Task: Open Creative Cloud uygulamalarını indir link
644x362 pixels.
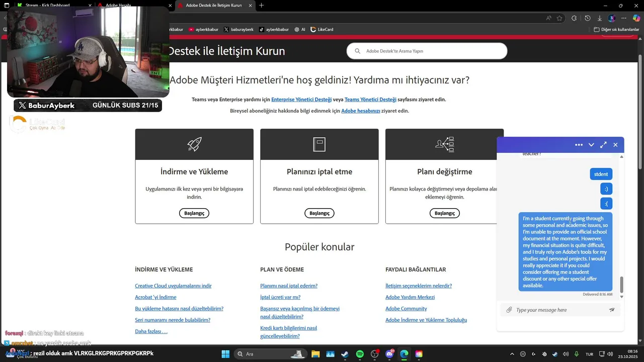Action: pos(173,286)
